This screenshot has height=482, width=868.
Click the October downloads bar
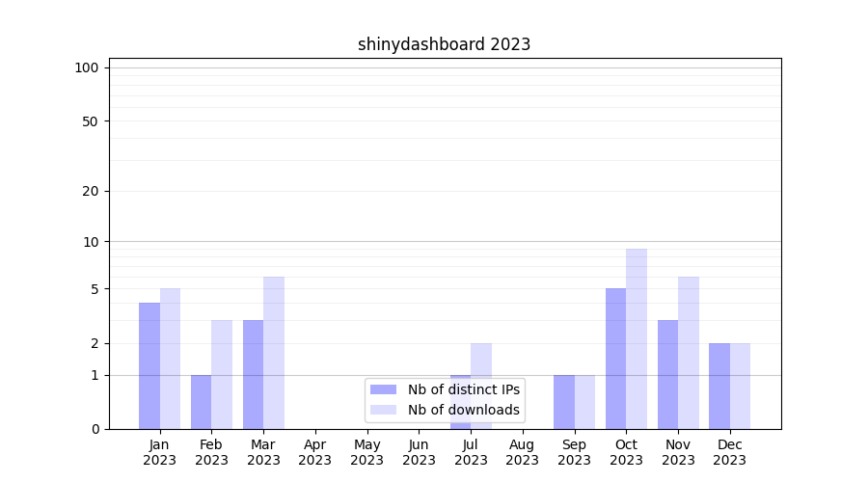point(637,338)
